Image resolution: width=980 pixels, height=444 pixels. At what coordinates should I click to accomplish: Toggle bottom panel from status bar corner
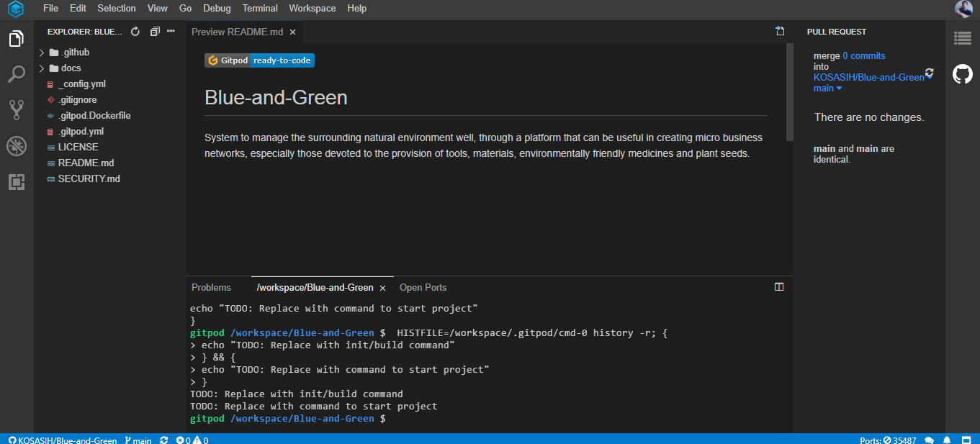click(966, 440)
